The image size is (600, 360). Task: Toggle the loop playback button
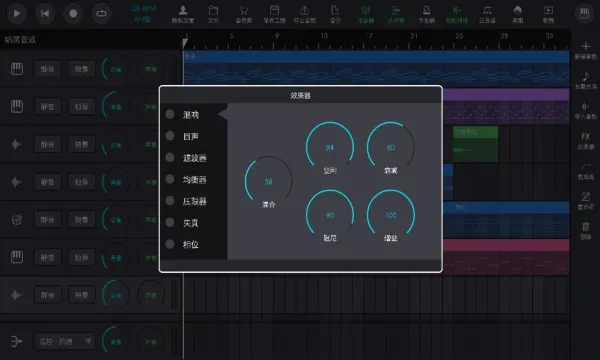coord(101,13)
